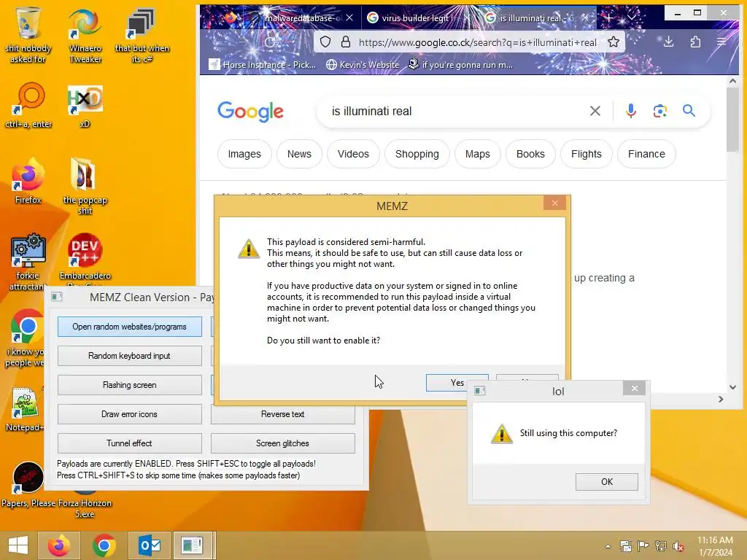
Task: Open the 'ctrl+a, enter' desktop shortcut
Action: coord(28,106)
